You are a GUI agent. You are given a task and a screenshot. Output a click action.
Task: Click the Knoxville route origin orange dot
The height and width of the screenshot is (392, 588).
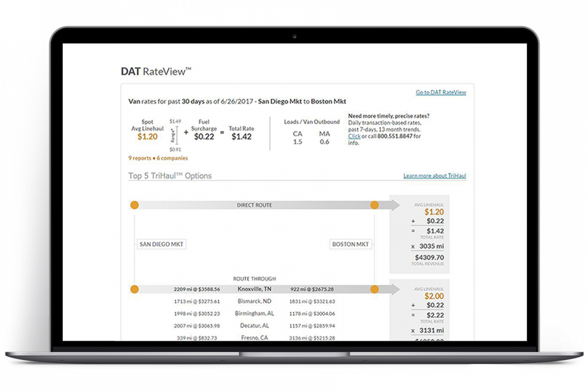pos(134,289)
